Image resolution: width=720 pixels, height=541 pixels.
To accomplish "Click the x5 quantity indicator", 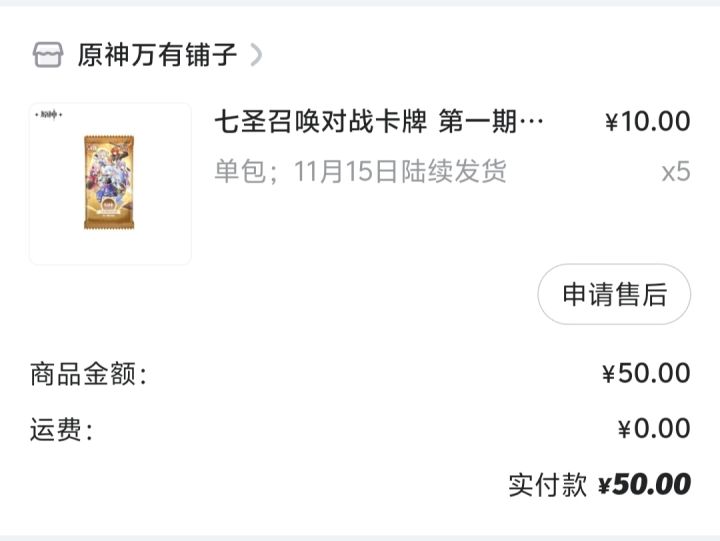I will [676, 172].
